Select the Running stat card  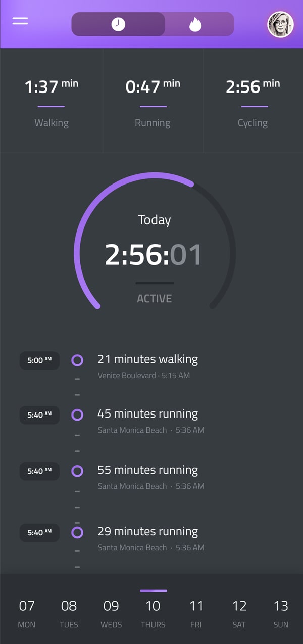(153, 101)
